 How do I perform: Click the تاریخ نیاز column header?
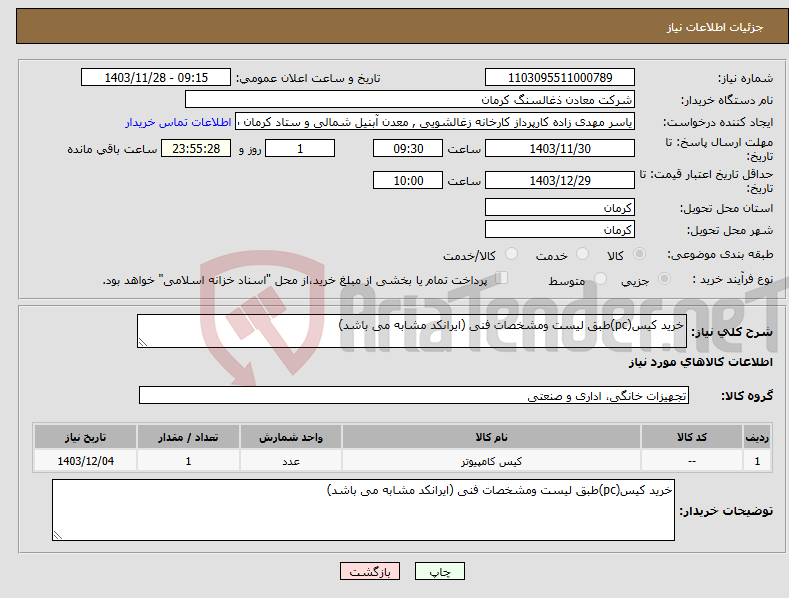(x=86, y=437)
